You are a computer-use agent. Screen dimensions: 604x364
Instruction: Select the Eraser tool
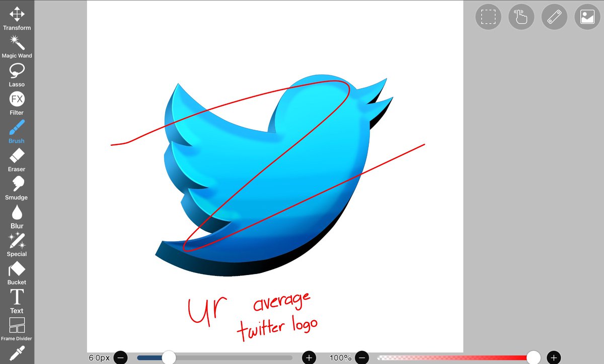click(x=17, y=160)
